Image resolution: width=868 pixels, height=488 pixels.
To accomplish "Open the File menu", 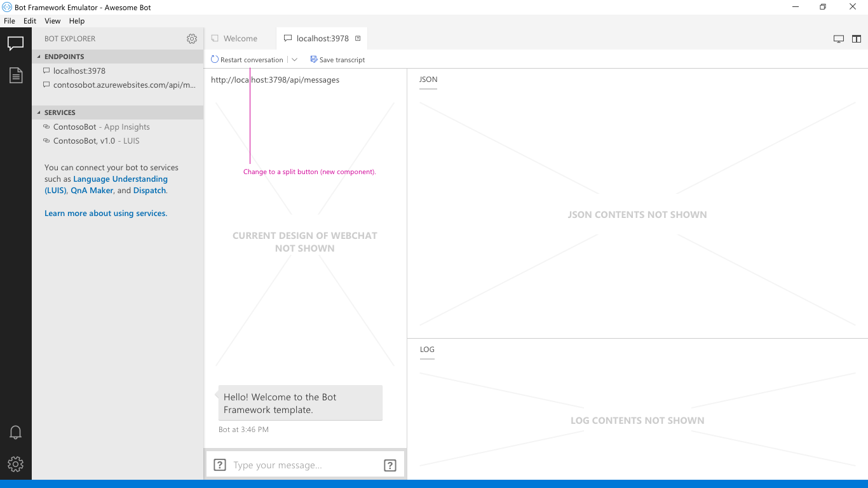I will [10, 21].
